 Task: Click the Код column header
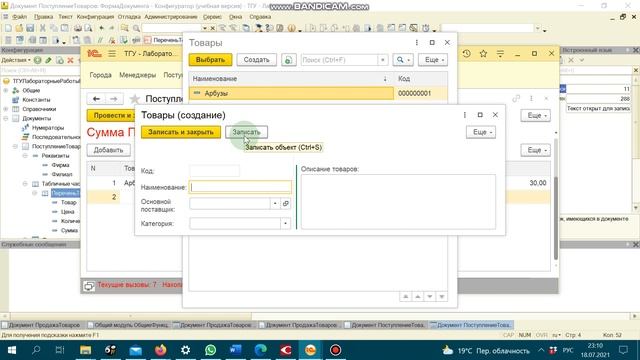(420, 79)
